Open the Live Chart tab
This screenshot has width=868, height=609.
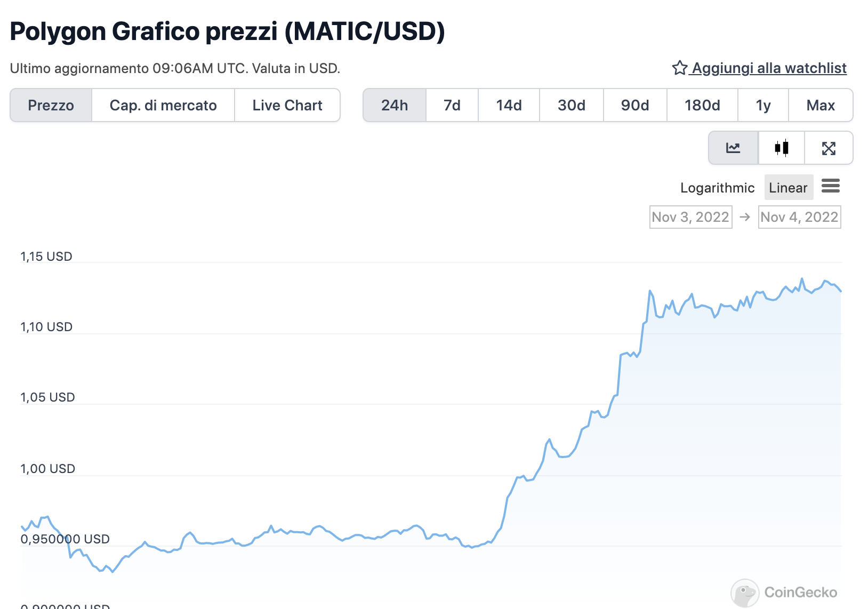click(287, 105)
